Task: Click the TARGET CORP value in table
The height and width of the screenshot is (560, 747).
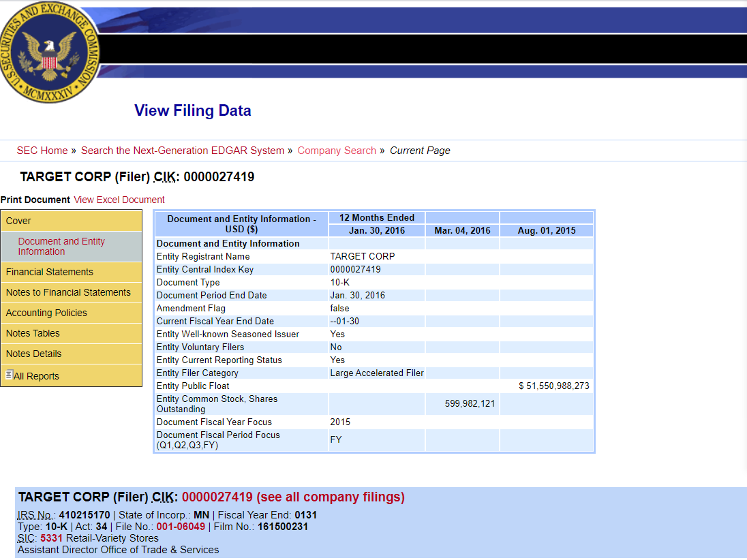Action: click(363, 256)
